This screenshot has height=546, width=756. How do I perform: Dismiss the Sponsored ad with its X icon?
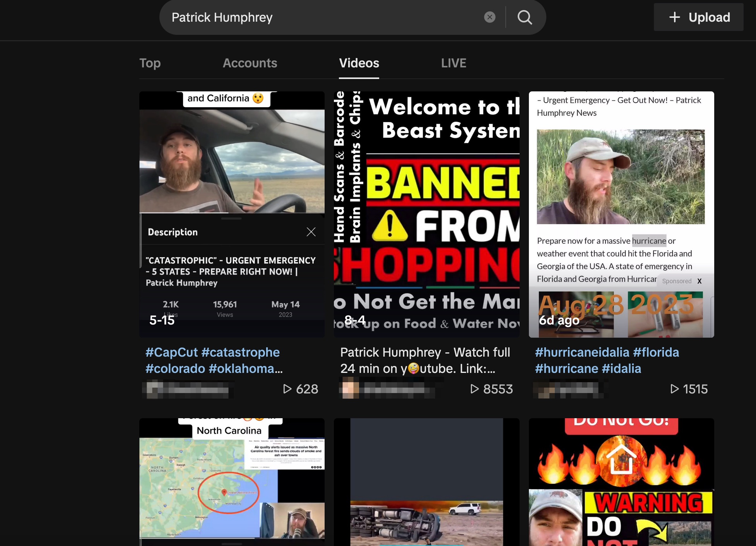700,281
